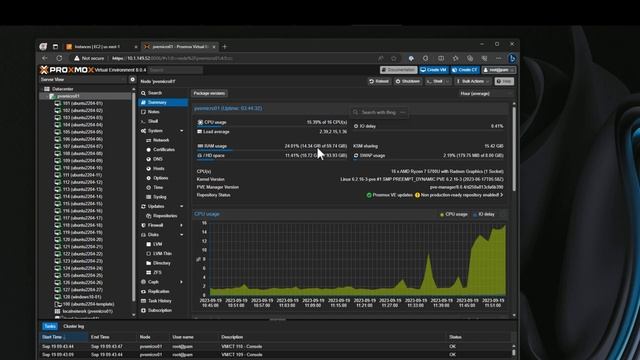Click the DNS globe icon
Image resolution: width=640 pixels, height=360 pixels.
(149, 159)
